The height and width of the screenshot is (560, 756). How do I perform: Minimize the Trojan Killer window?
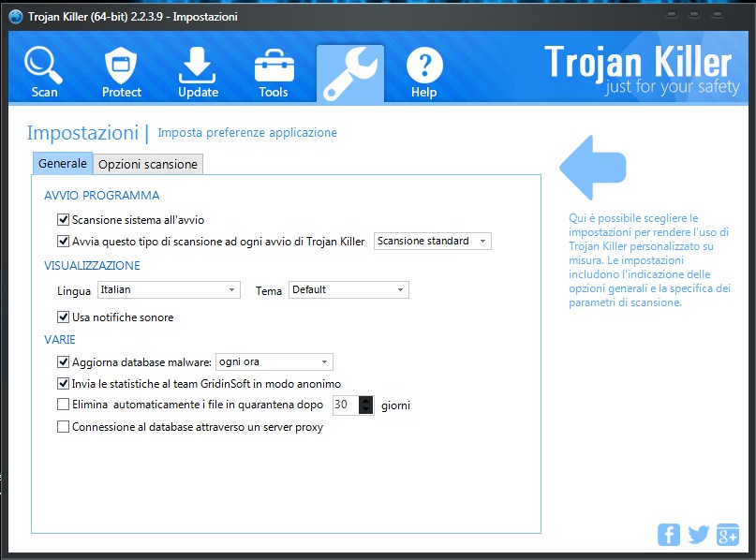coord(672,14)
